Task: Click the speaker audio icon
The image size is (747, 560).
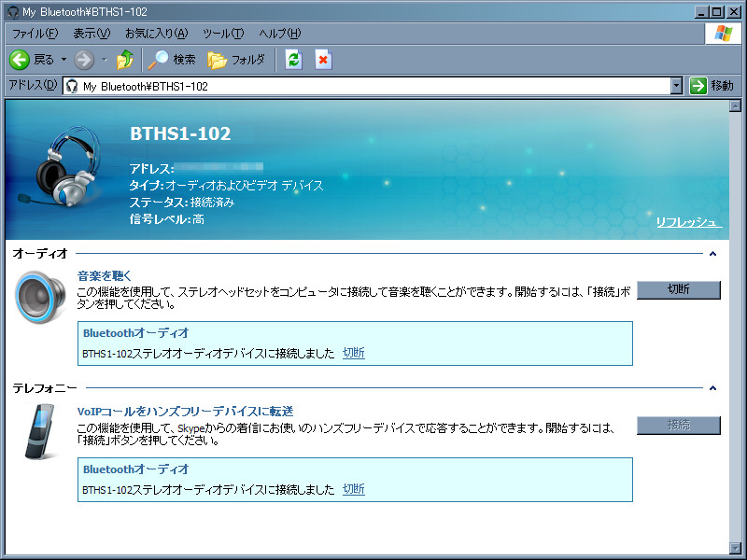Action: (40, 297)
